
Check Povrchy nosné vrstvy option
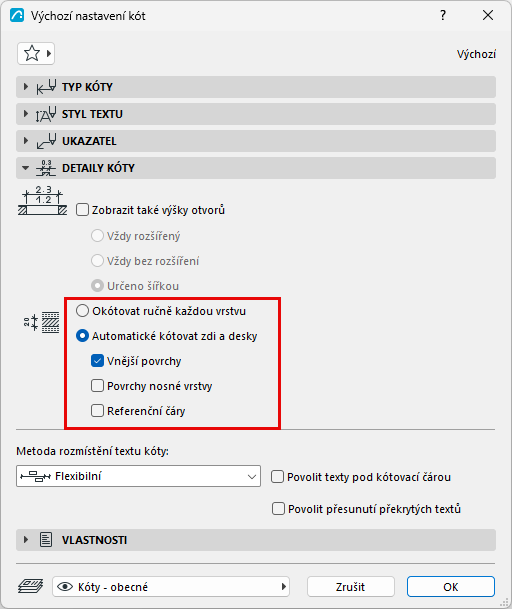[97, 386]
